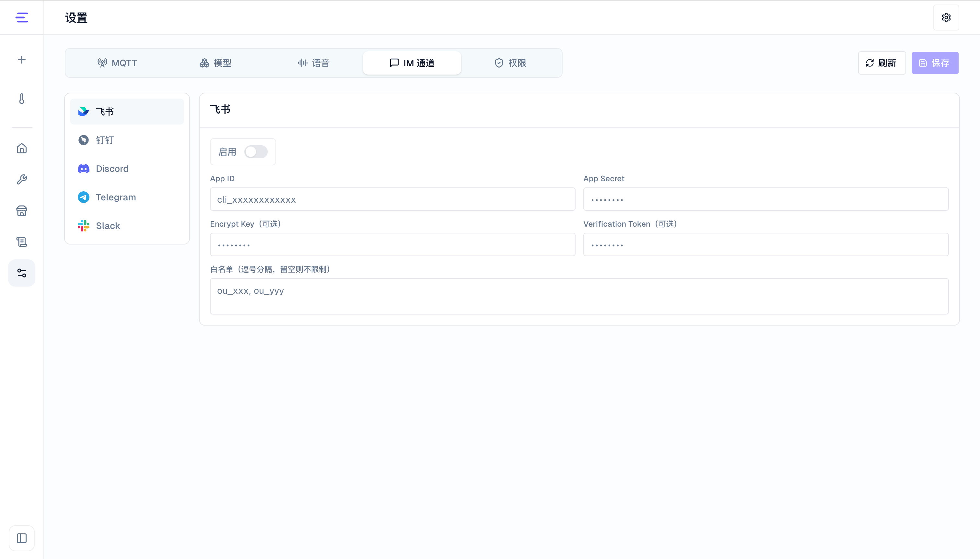
Task: Switch to the 权限 tab
Action: click(x=510, y=63)
